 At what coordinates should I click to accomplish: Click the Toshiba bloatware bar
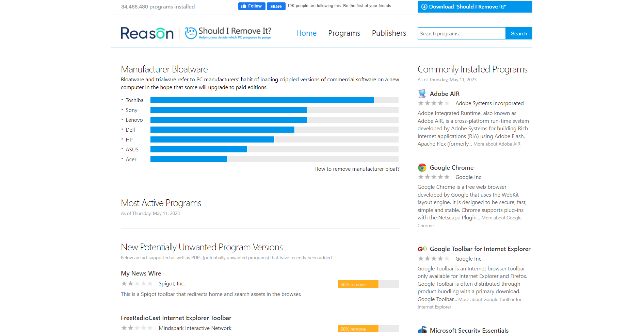coord(274,100)
